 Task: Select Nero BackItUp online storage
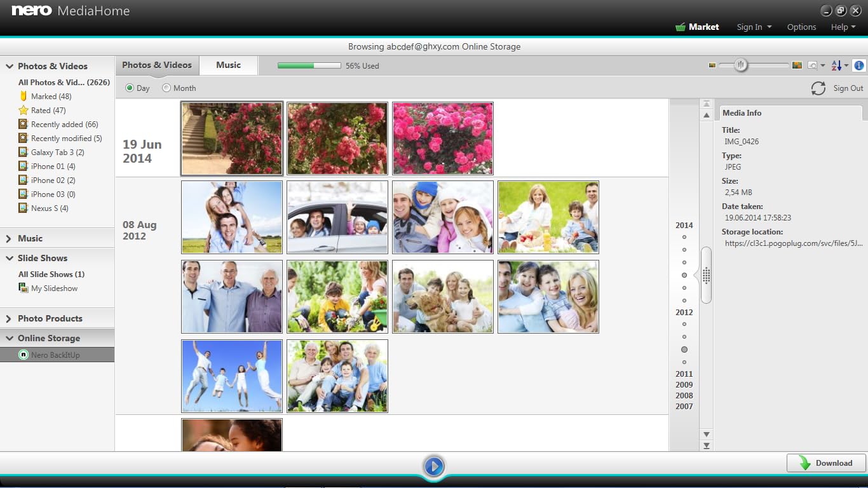pyautogui.click(x=55, y=355)
